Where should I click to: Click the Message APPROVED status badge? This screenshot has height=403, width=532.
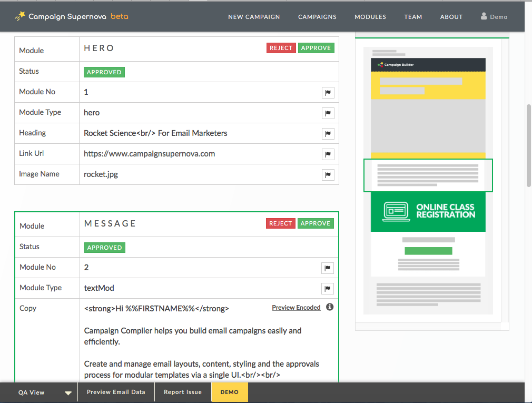(x=104, y=248)
